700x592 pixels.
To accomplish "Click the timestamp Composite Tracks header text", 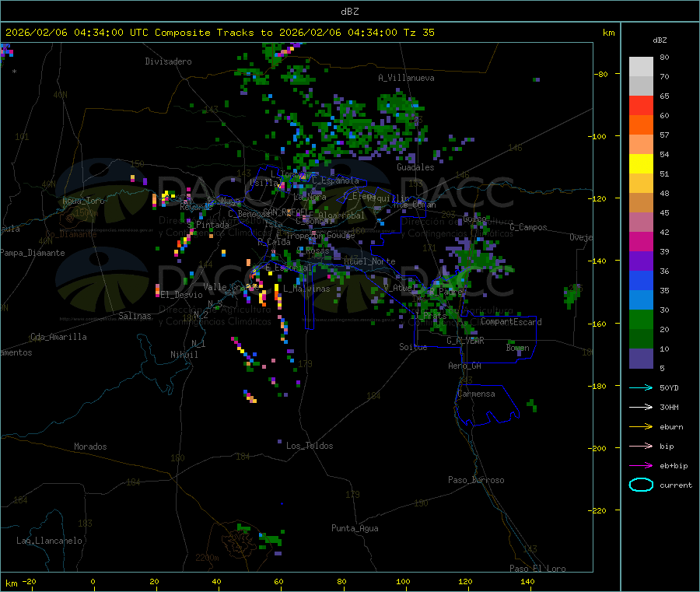I will [x=219, y=33].
